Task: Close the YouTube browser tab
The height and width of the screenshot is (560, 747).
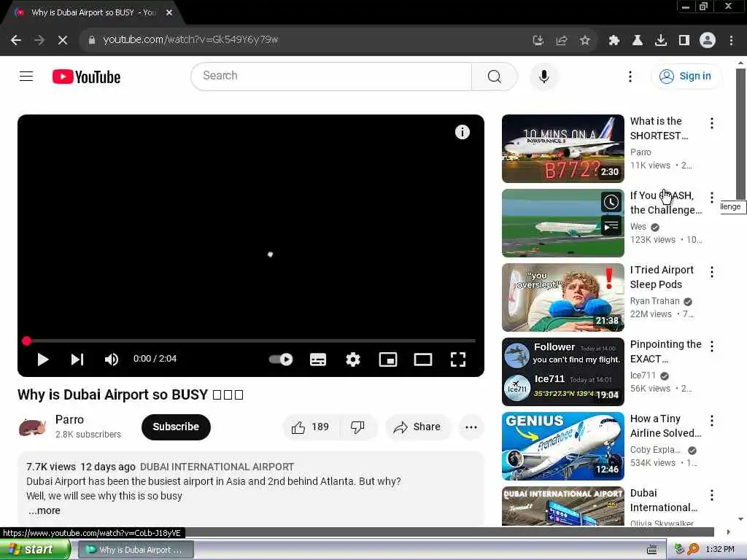Action: [x=169, y=12]
